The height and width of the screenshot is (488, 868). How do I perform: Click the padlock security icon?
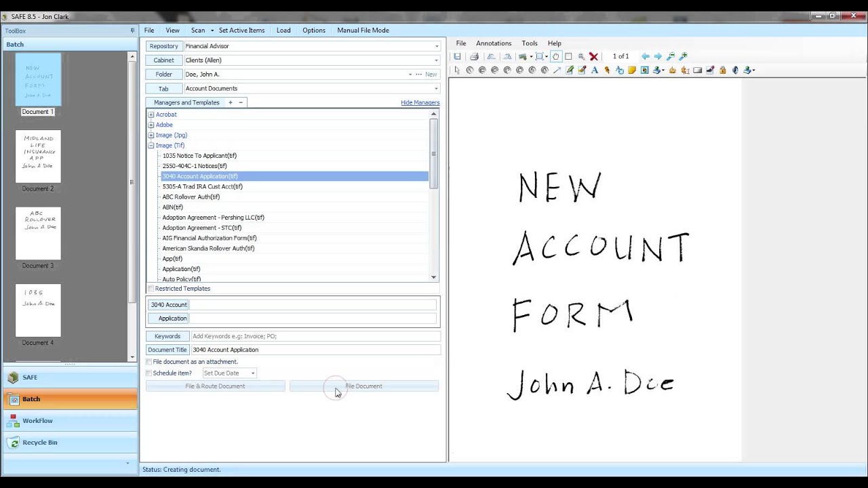coord(723,70)
